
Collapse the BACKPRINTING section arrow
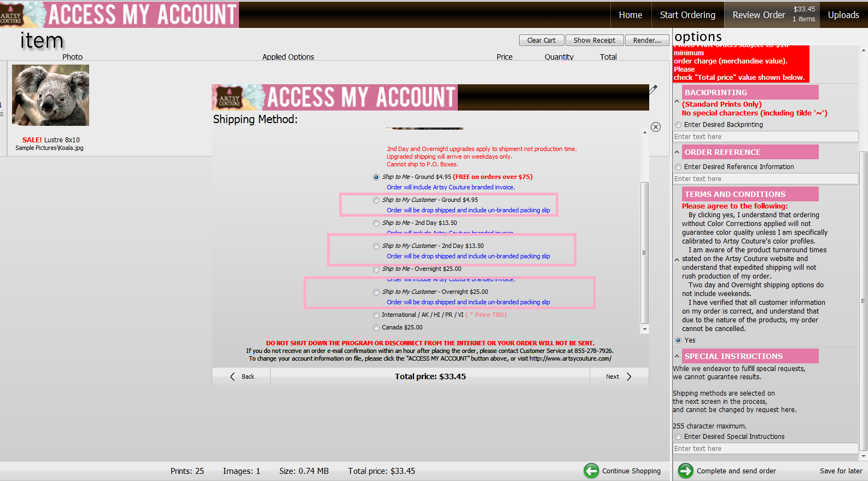click(677, 101)
